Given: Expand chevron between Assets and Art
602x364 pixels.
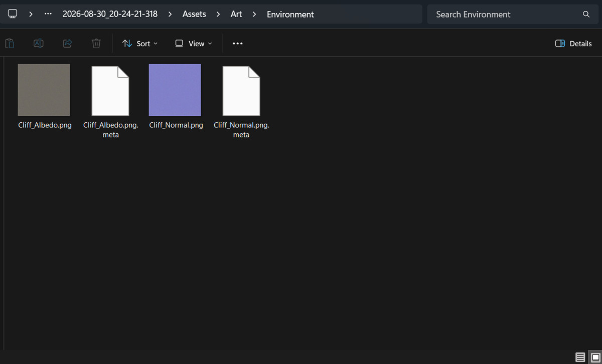Looking at the screenshot, I should 218,14.
